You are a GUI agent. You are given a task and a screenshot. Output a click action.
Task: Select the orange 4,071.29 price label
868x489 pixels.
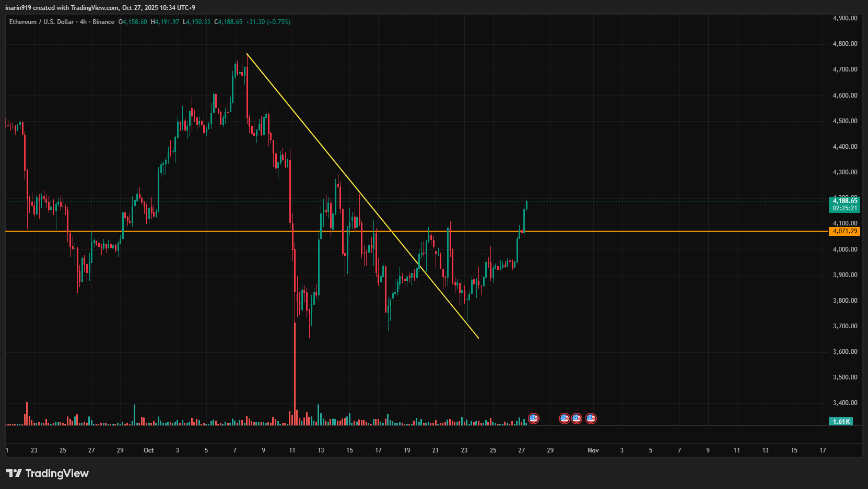844,231
